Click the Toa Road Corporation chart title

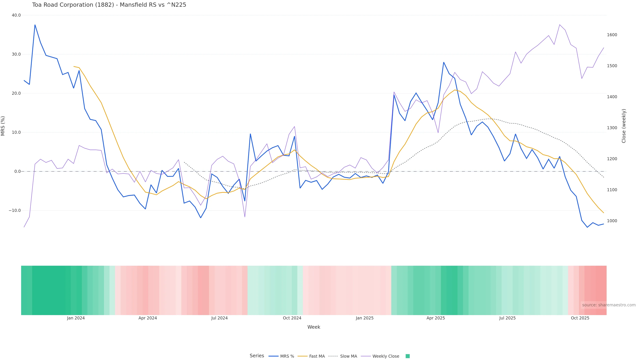pos(109,5)
